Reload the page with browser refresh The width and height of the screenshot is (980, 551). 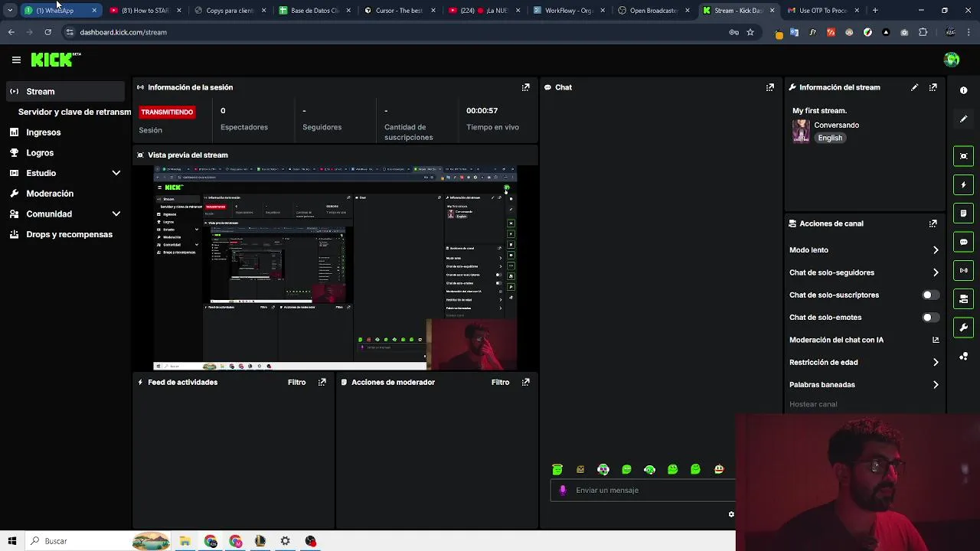[47, 32]
